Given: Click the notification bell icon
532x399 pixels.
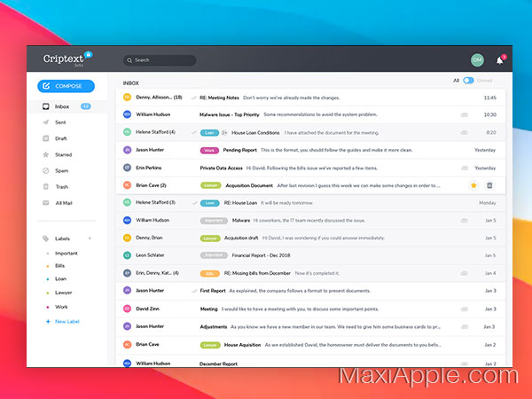Looking at the screenshot, I should [500, 60].
